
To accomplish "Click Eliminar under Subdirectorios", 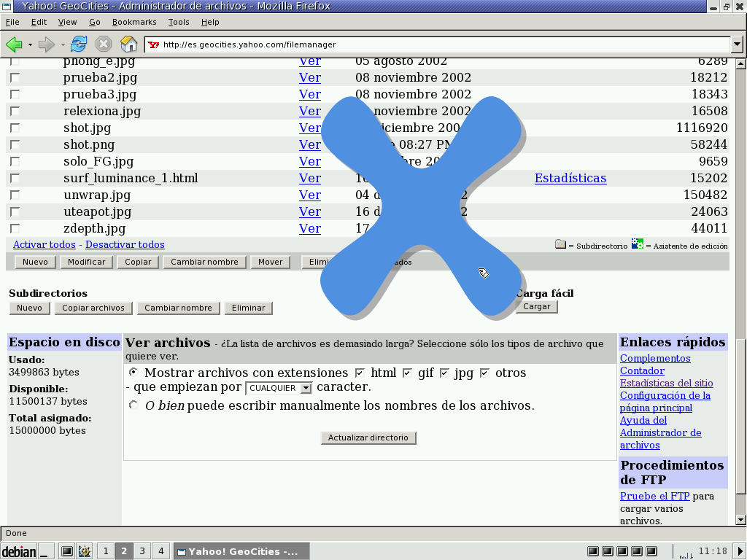I will (x=248, y=308).
